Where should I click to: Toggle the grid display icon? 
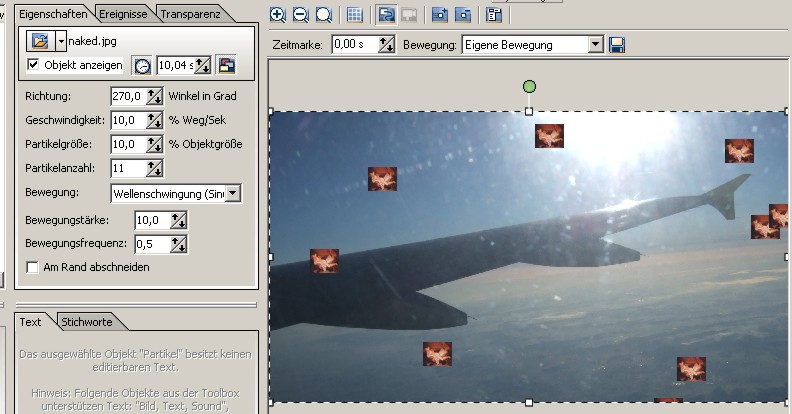click(354, 15)
